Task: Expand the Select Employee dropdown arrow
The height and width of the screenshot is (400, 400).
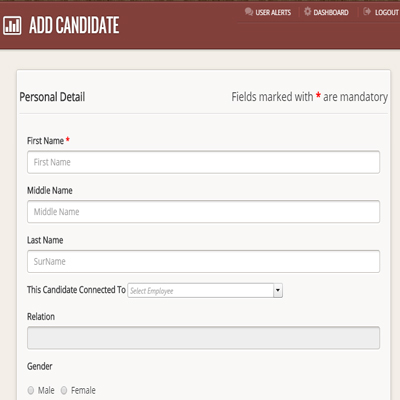Action: pyautogui.click(x=278, y=290)
